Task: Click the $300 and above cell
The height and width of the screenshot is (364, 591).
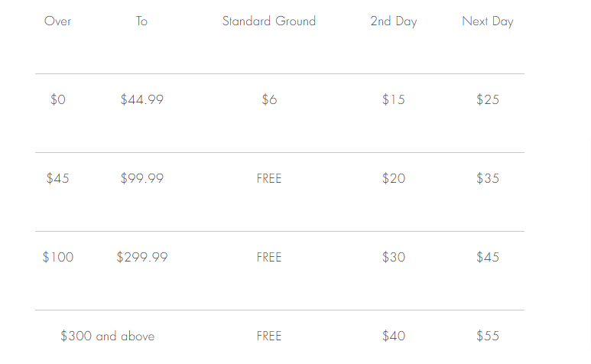Action: tap(108, 336)
